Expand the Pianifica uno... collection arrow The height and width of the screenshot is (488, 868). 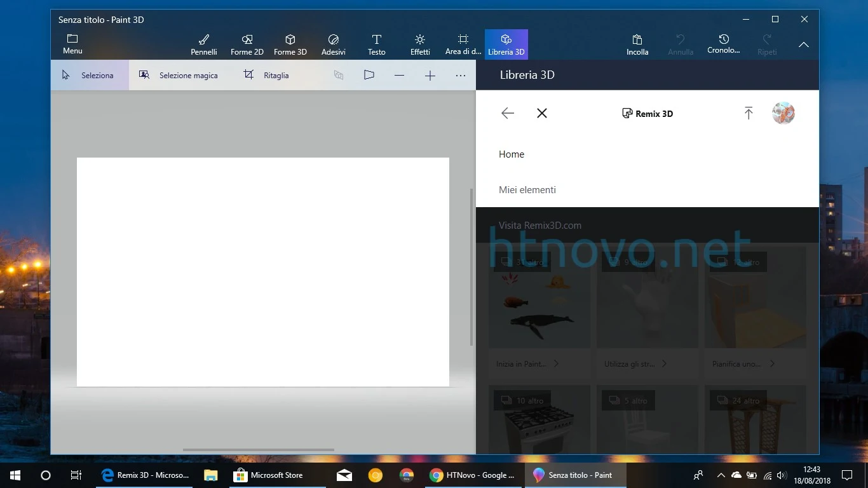point(772,363)
